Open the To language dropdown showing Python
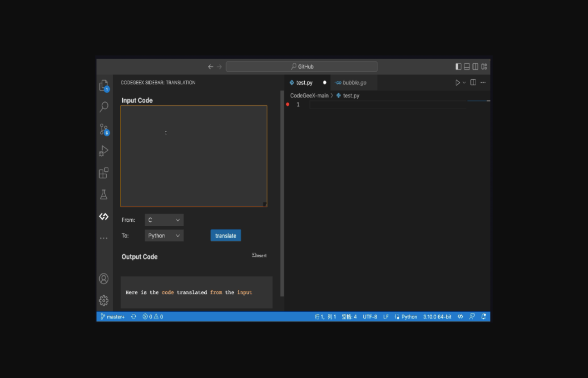The width and height of the screenshot is (588, 378). click(x=164, y=235)
